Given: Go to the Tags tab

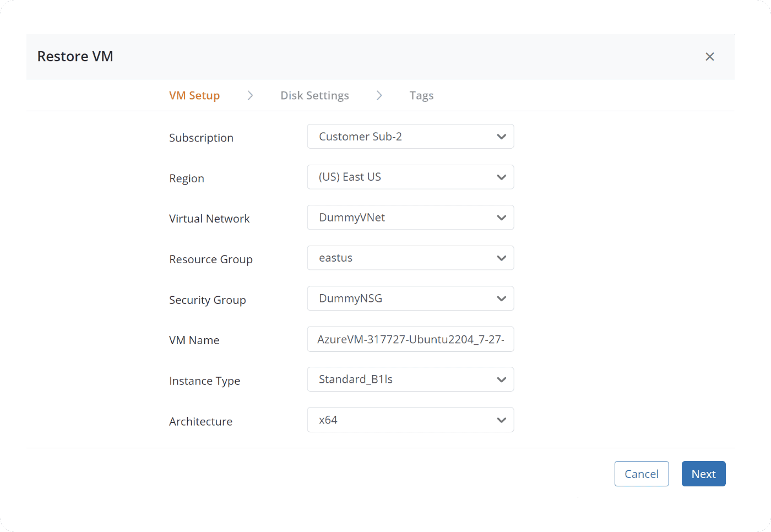Looking at the screenshot, I should [x=421, y=96].
